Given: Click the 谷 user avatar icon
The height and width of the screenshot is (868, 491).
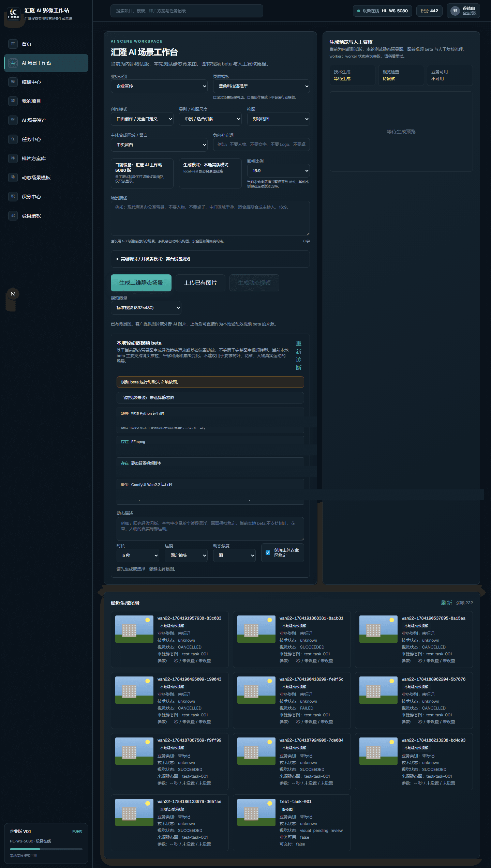Looking at the screenshot, I should point(455,11).
